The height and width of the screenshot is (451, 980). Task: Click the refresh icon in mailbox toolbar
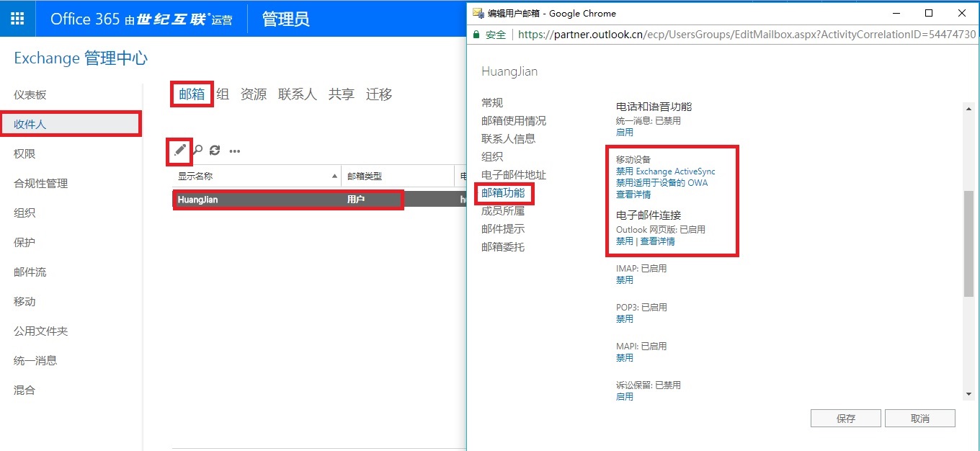click(x=215, y=151)
